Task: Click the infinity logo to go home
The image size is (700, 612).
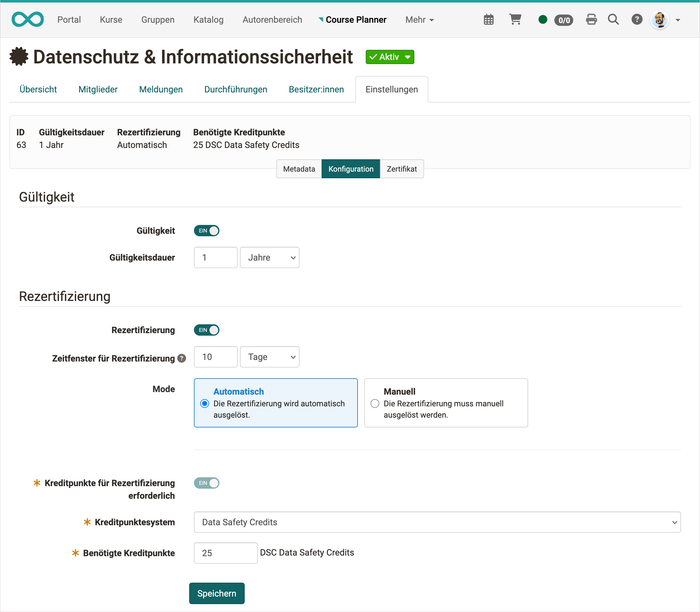Action: (28, 19)
